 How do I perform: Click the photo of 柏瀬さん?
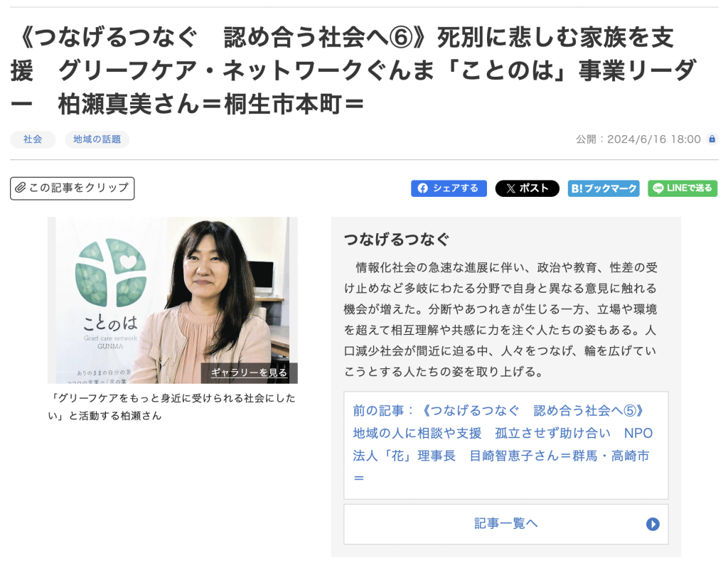(173, 300)
